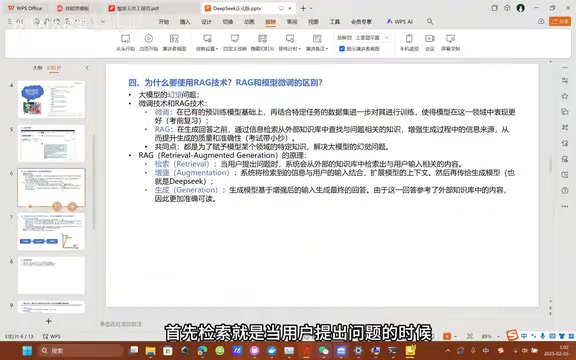Image resolution: width=576 pixels, height=360 pixels.
Task: Click the orange slideshow play button in status bar
Action: click(x=447, y=336)
